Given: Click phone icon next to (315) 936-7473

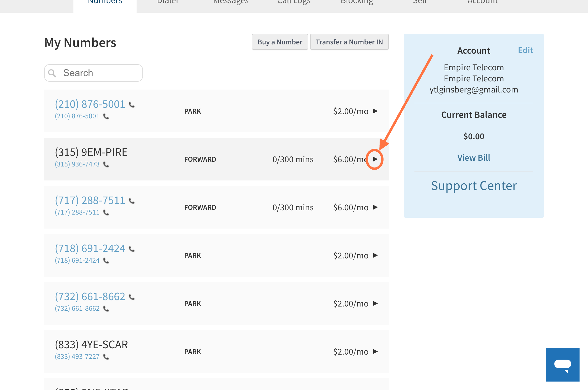Looking at the screenshot, I should pyautogui.click(x=106, y=164).
